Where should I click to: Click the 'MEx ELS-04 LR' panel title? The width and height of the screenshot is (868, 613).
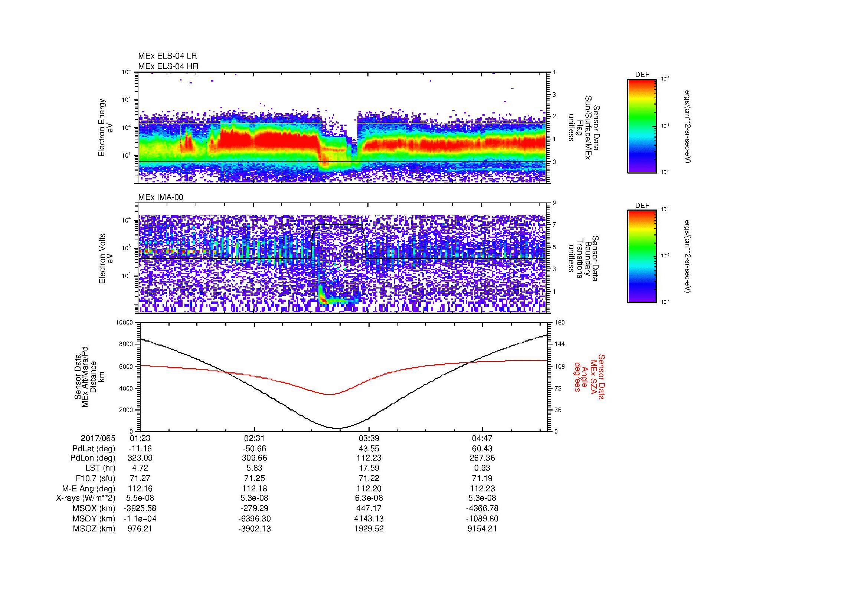point(167,56)
